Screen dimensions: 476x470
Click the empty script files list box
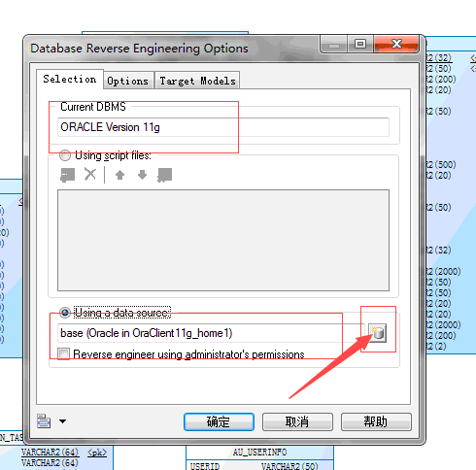(x=223, y=240)
